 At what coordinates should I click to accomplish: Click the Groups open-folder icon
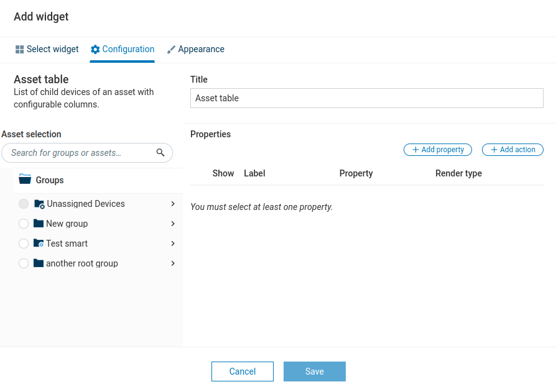(x=25, y=180)
